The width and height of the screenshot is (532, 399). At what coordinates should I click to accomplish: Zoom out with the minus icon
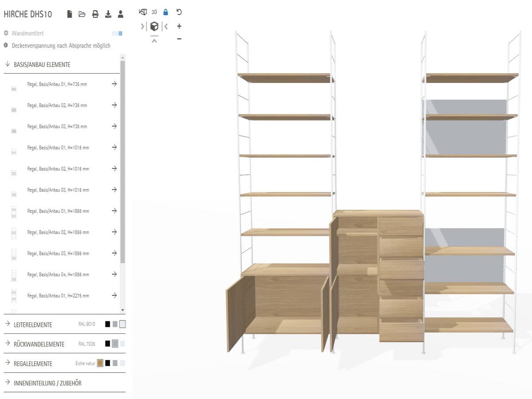tap(179, 39)
